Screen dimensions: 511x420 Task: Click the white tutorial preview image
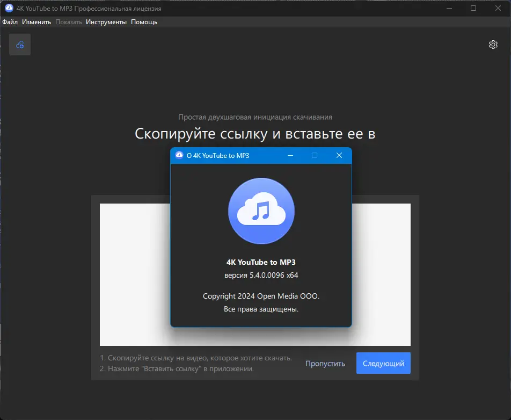(x=255, y=274)
